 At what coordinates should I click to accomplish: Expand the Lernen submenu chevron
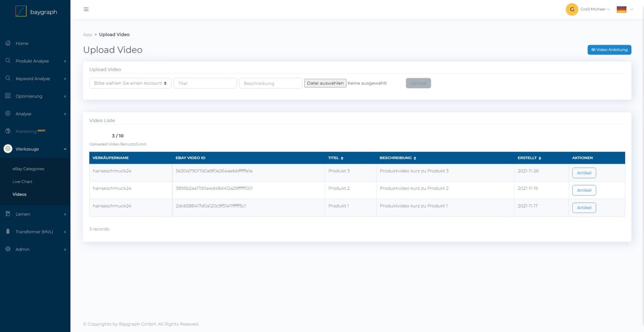point(65,215)
